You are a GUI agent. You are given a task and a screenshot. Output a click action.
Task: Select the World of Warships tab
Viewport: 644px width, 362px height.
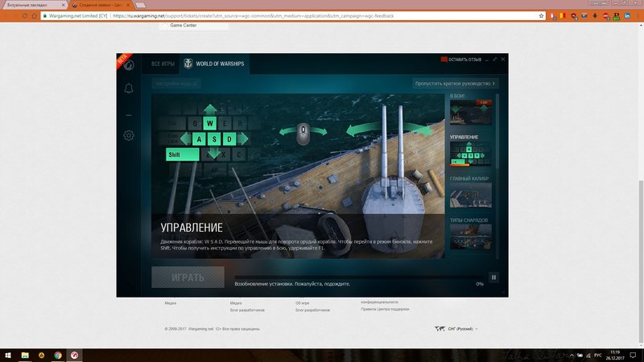[x=214, y=64]
